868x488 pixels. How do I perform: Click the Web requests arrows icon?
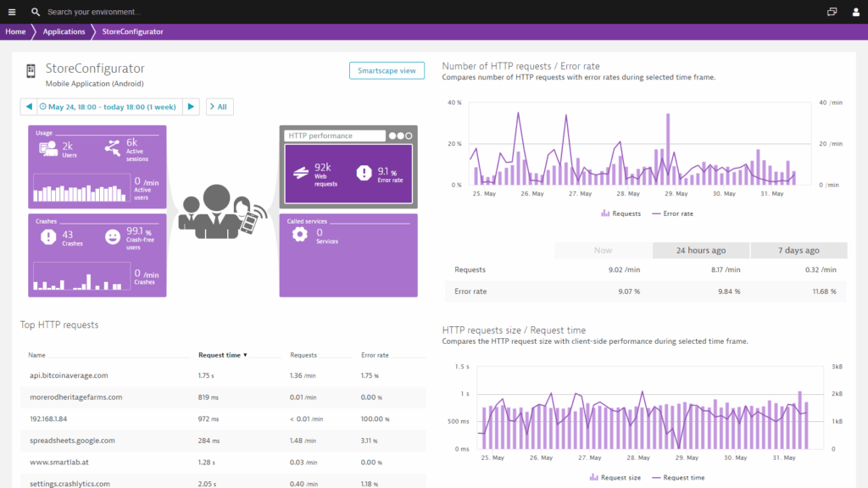tap(300, 173)
